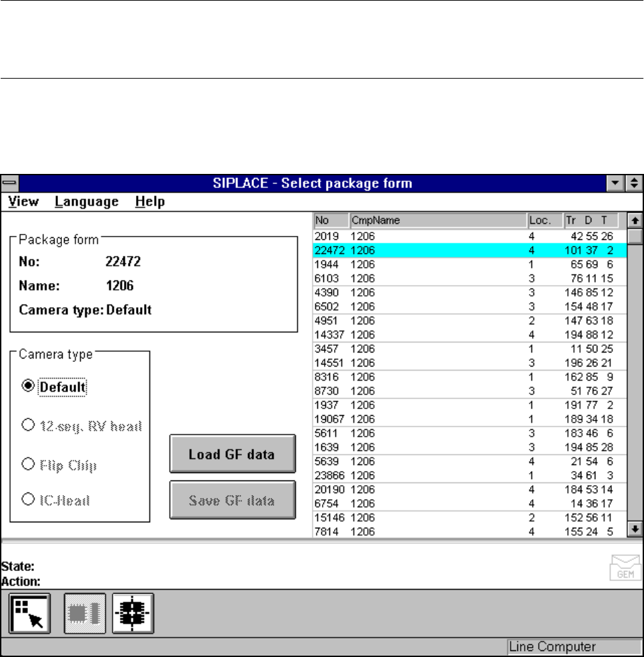
Task: Click the greyed component chip toolbar icon
Action: click(x=85, y=613)
